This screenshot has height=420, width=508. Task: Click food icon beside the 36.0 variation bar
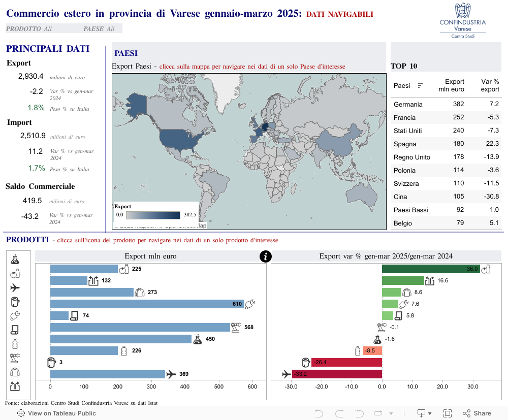coord(486,269)
